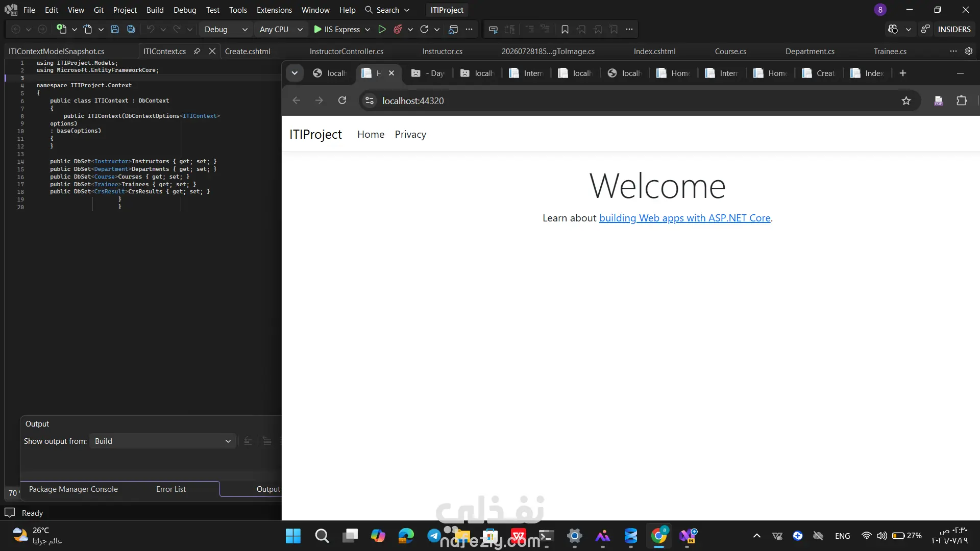980x551 pixels.
Task: Expand the Hot Reload dropdown arrow
Action: (x=410, y=29)
